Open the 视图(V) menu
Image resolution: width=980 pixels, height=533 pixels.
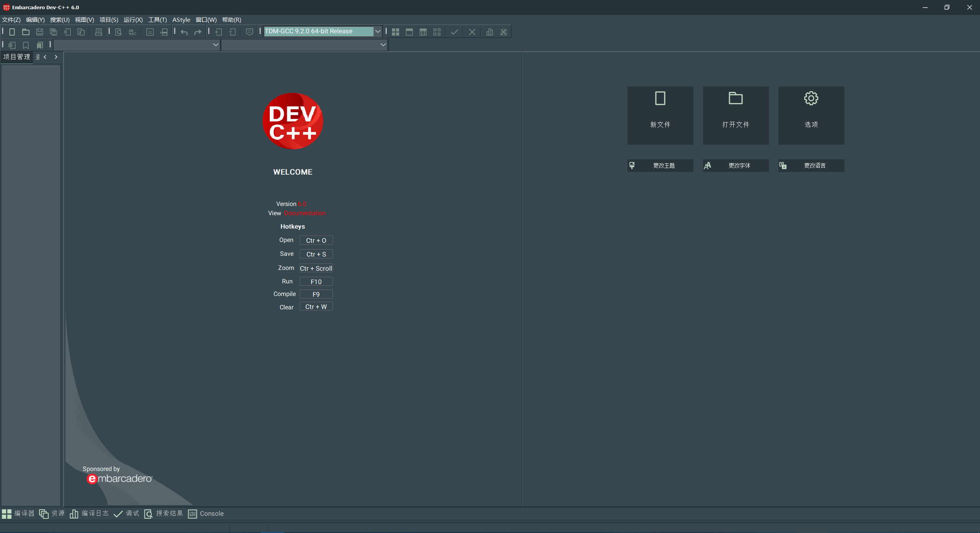click(84, 20)
